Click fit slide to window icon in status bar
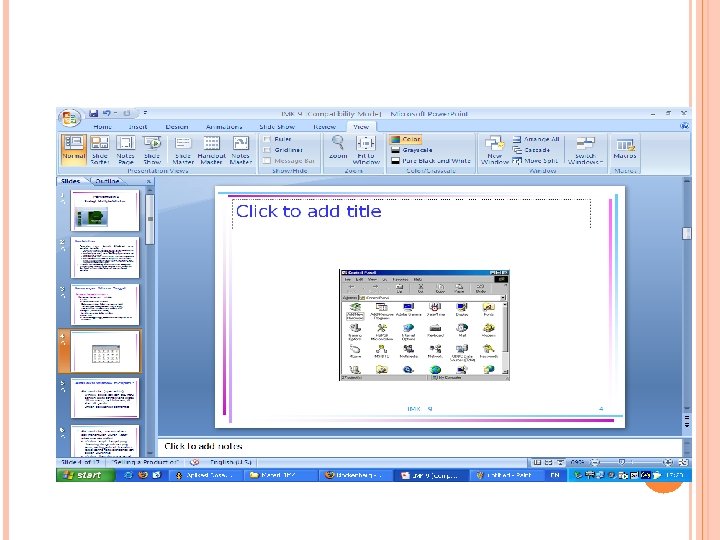 click(x=683, y=462)
